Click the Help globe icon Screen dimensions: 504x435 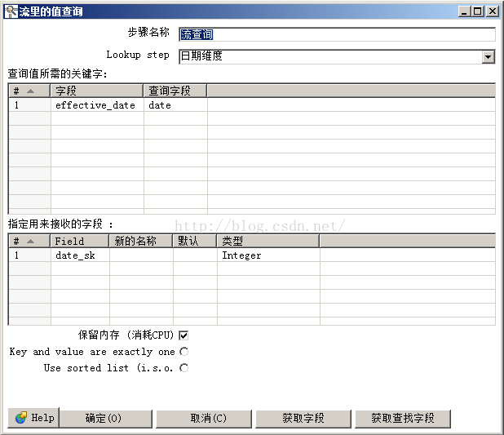(x=21, y=418)
